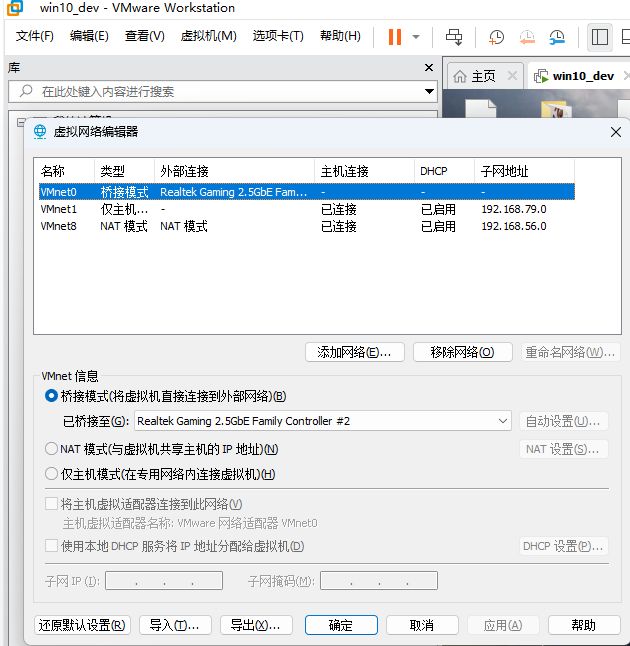
Task: Select 仅主机模式 radio button
Action: coord(52,474)
